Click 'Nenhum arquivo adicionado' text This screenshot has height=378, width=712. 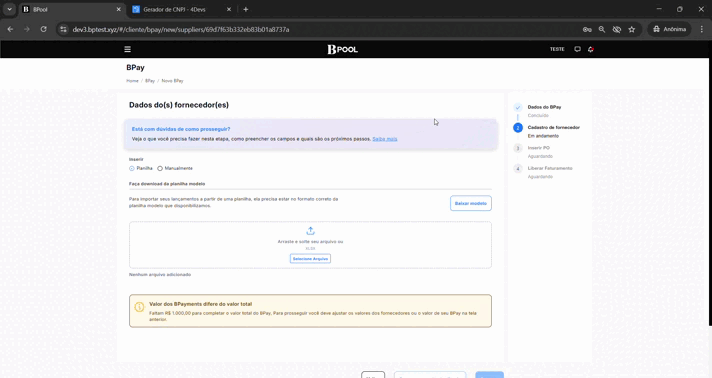coord(160,274)
